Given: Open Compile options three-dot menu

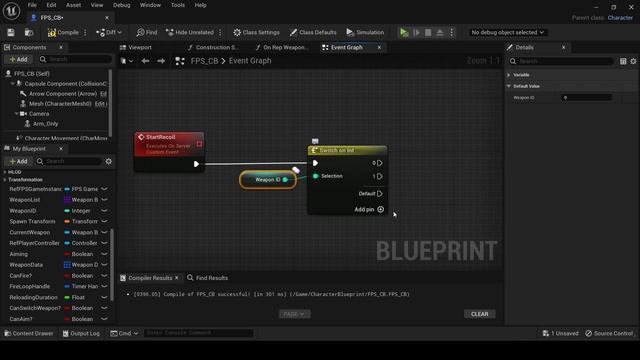Looking at the screenshot, I should pyautogui.click(x=85, y=32).
